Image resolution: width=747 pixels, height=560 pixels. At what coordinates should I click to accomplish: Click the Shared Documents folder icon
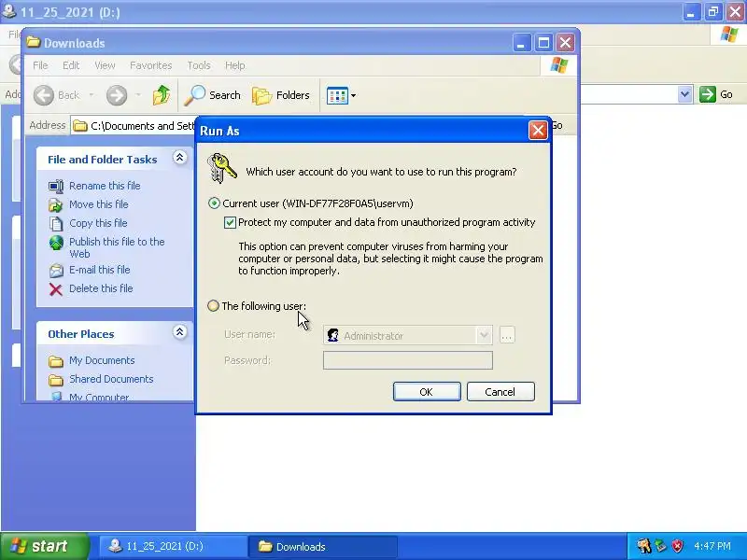click(x=56, y=380)
